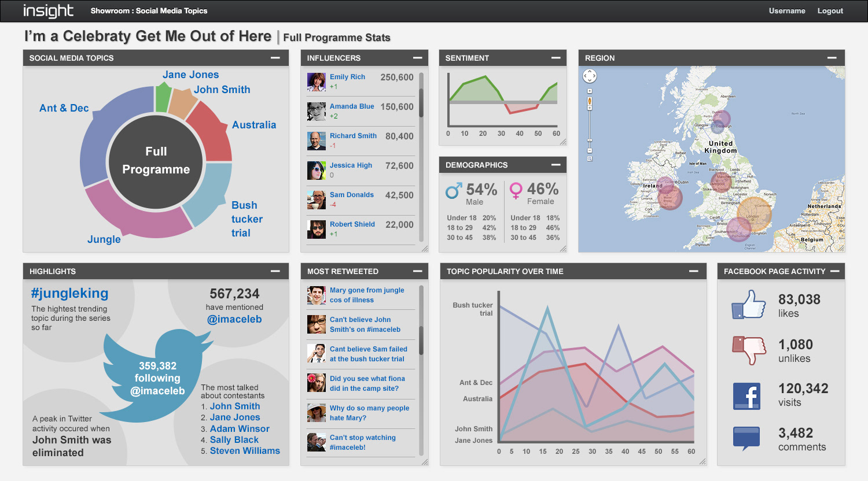Click the 83,038 likes value

point(799,299)
